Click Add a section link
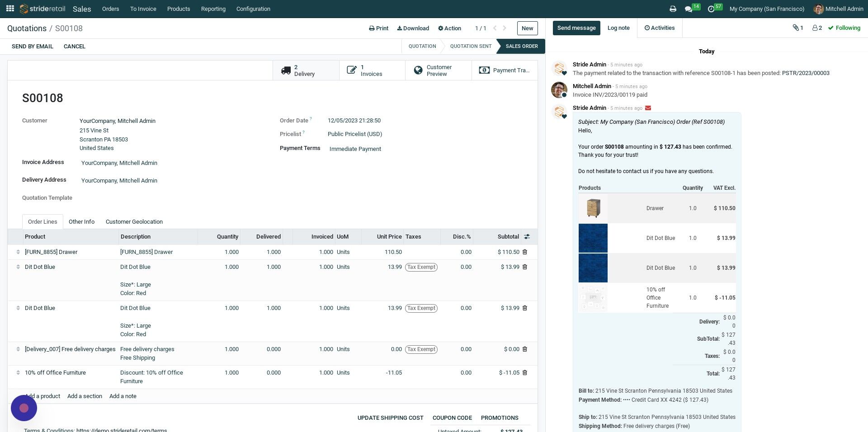The width and height of the screenshot is (868, 432). click(x=85, y=396)
